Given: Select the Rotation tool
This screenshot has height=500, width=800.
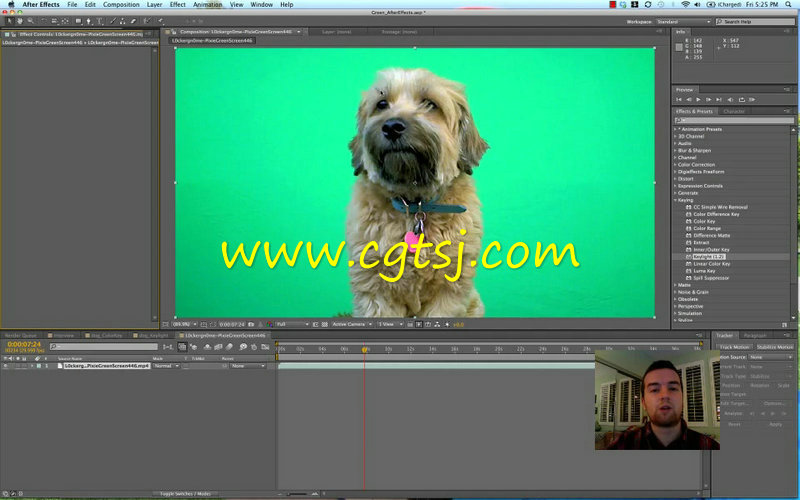Looking at the screenshot, I should click(44, 21).
